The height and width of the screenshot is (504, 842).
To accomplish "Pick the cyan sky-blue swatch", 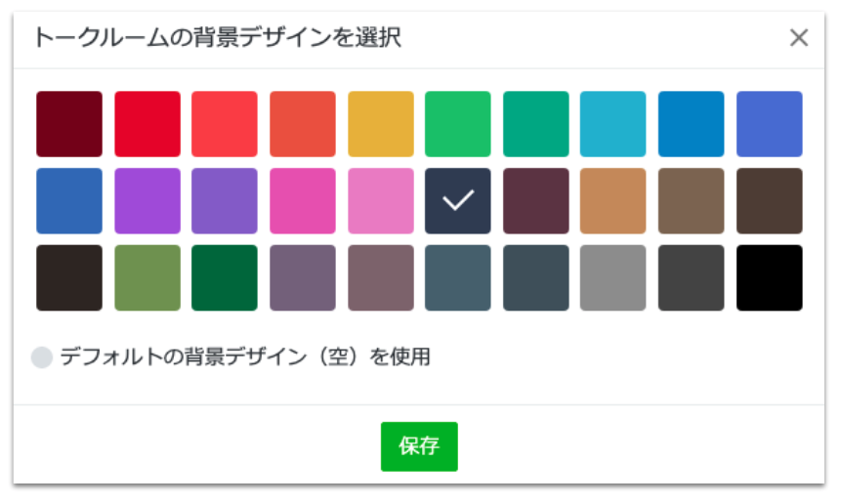I will [612, 124].
